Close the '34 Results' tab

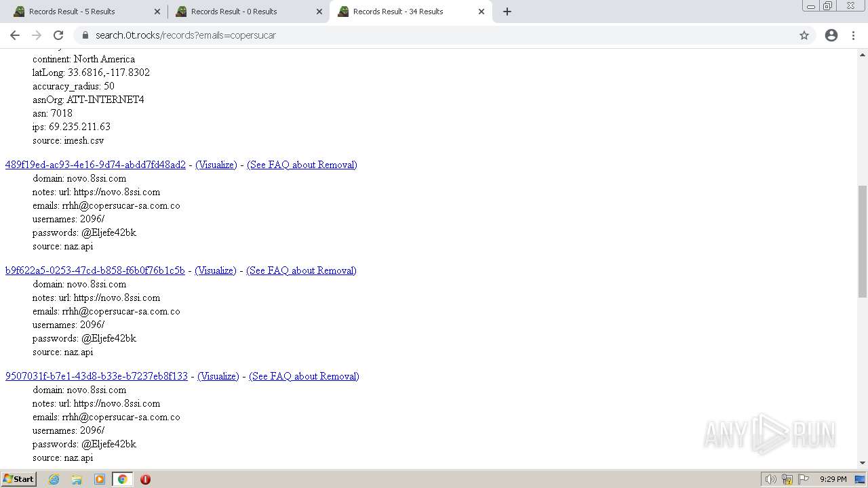[481, 12]
